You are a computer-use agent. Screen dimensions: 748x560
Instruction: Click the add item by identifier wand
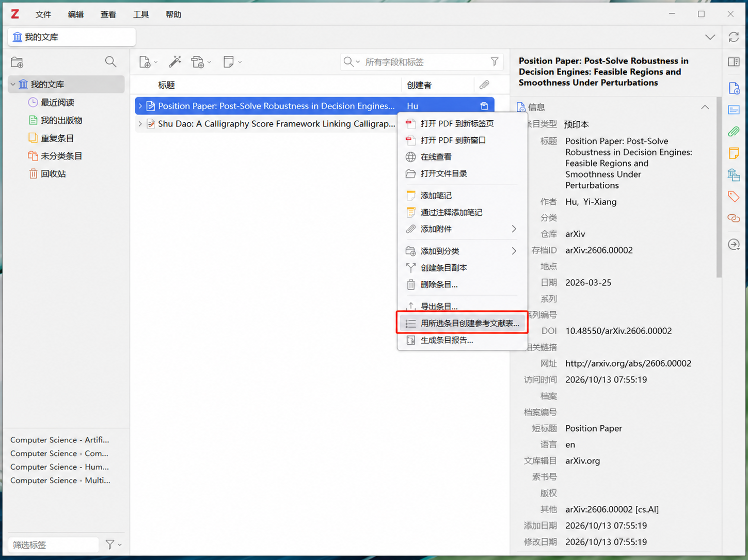pos(175,62)
